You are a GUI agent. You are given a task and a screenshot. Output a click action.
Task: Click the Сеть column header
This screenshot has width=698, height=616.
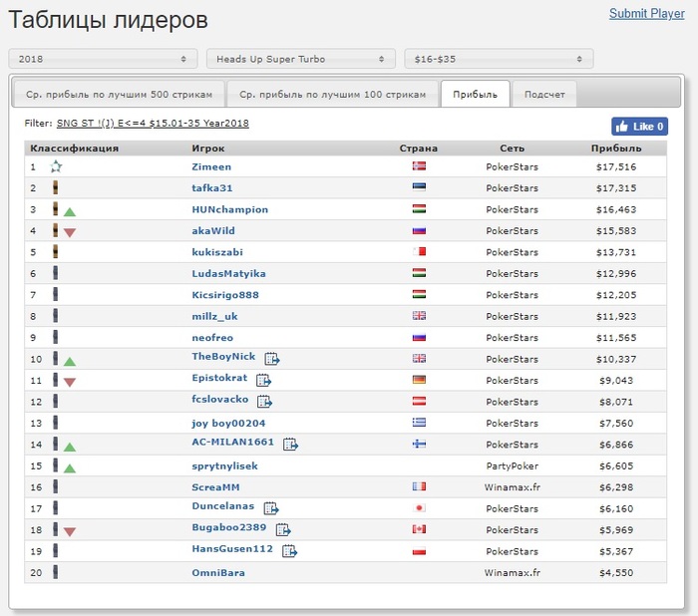[512, 149]
